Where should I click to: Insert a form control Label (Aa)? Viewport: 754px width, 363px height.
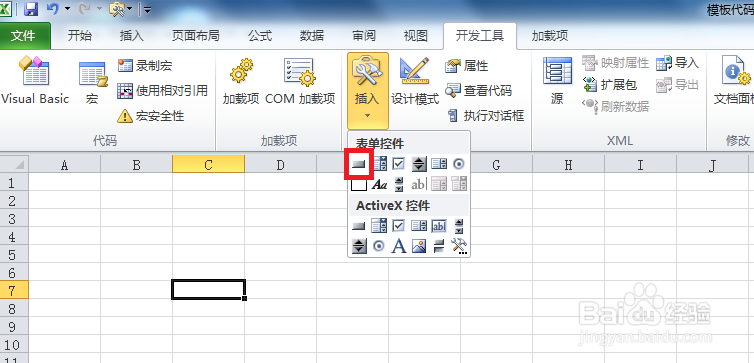(379, 184)
